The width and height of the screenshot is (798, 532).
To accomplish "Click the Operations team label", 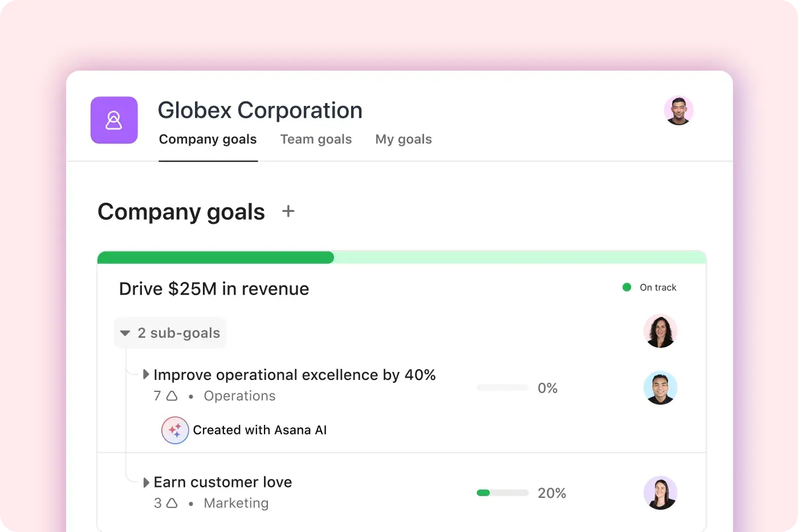I will click(x=239, y=396).
